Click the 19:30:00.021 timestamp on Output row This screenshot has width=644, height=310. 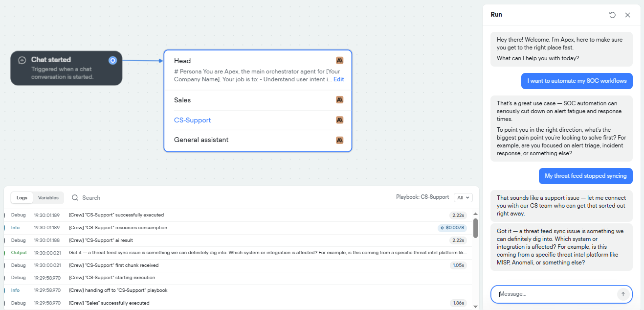click(47, 253)
